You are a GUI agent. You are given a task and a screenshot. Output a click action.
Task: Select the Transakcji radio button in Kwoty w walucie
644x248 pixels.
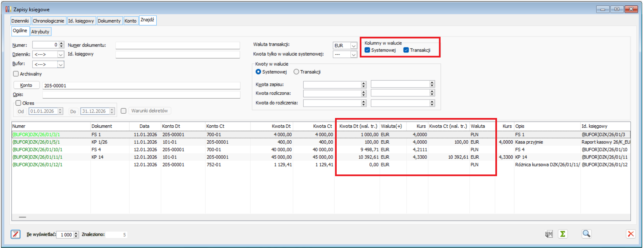click(x=296, y=72)
